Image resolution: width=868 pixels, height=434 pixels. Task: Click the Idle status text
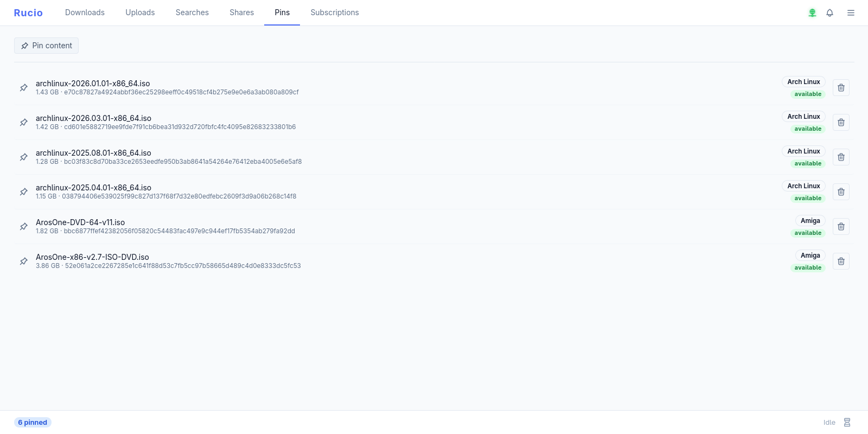click(x=829, y=423)
